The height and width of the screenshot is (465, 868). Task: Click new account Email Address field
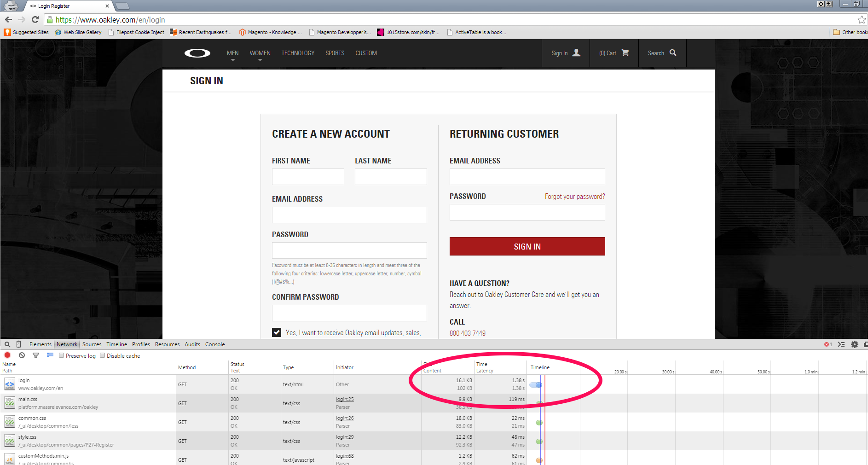[x=349, y=215]
